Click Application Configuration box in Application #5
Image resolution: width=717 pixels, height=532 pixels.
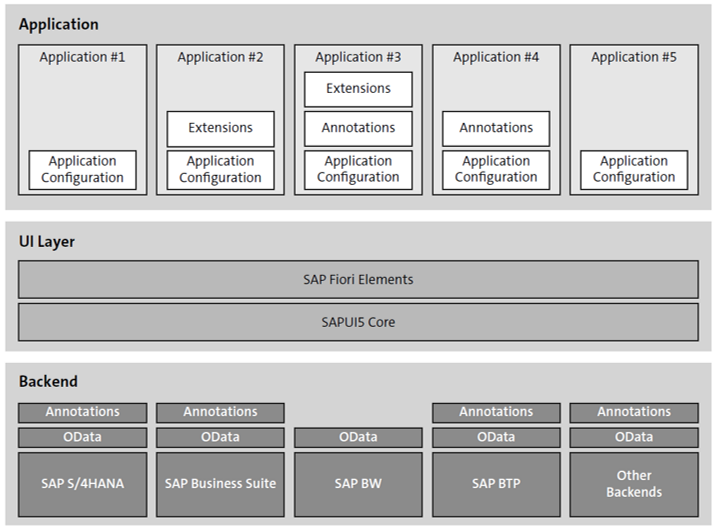click(x=634, y=170)
